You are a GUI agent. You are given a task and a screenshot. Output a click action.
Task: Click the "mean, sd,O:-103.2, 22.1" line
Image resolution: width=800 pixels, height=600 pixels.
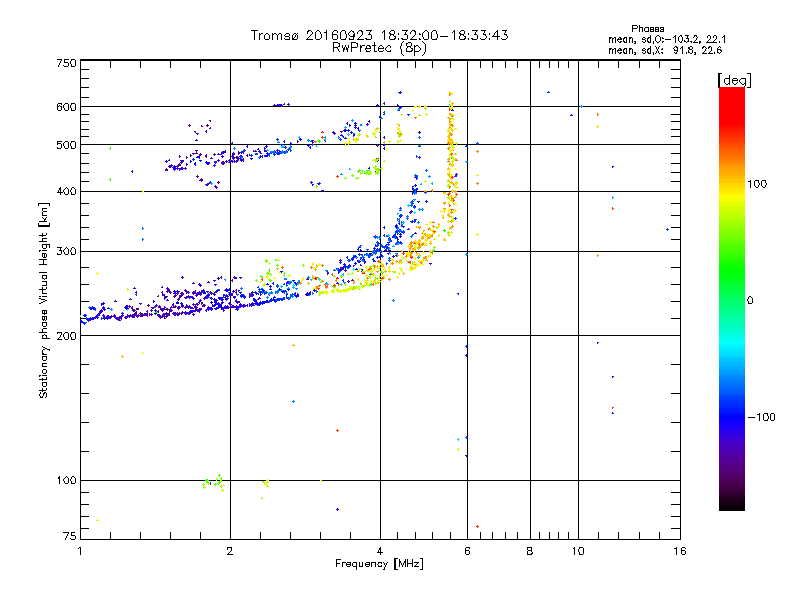pyautogui.click(x=667, y=39)
